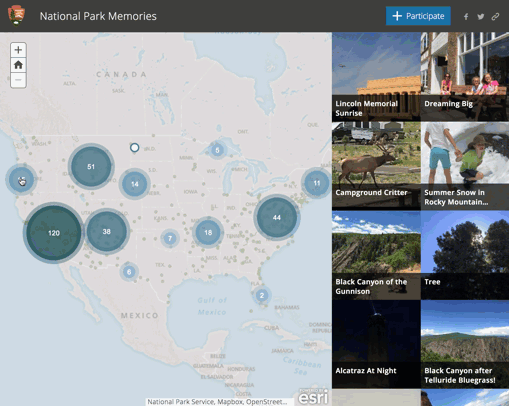The image size is (509, 406).
Task: Open the cluster of 11 memories
Action: pyautogui.click(x=316, y=183)
